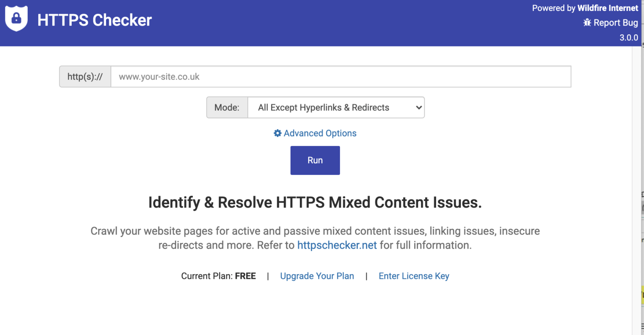Open Upgrade Your Plan link
This screenshot has width=644, height=335.
pos(317,276)
